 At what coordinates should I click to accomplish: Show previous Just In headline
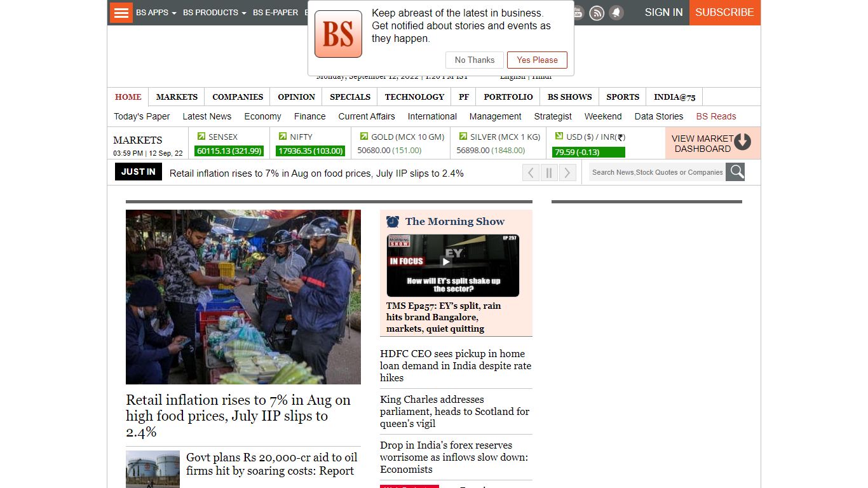[531, 172]
